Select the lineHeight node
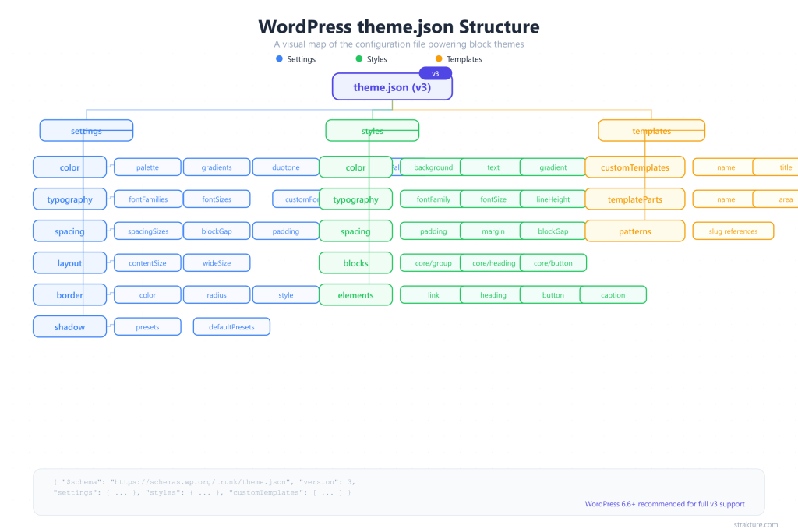798x532 pixels. [553, 199]
